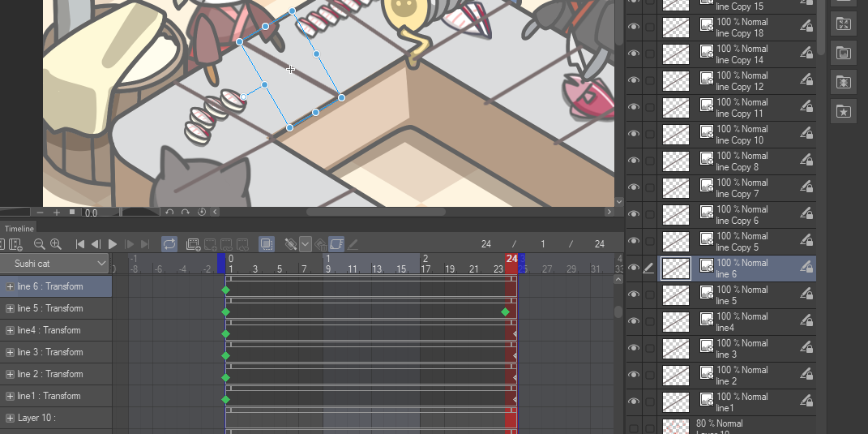Expand the line 6 : Transform track

tap(10, 286)
